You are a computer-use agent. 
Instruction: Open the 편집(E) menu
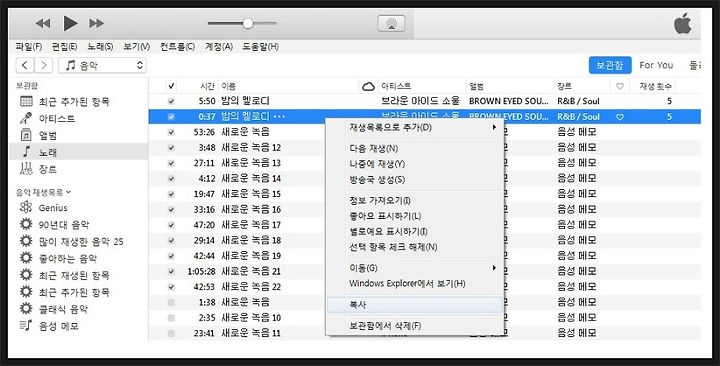[64, 47]
